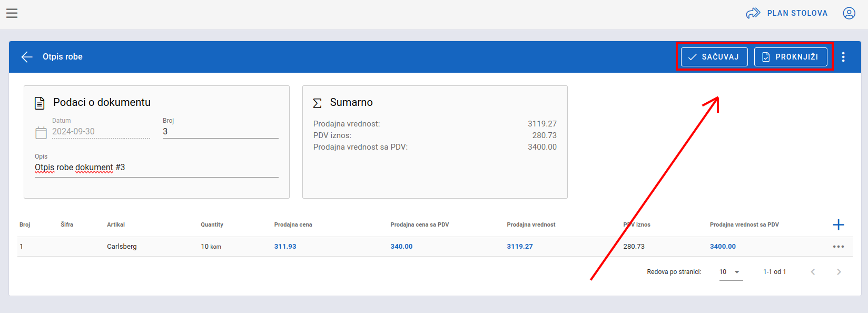Screen dimensions: 868x313
Task: Open rows per page dropdown
Action: pos(731,272)
